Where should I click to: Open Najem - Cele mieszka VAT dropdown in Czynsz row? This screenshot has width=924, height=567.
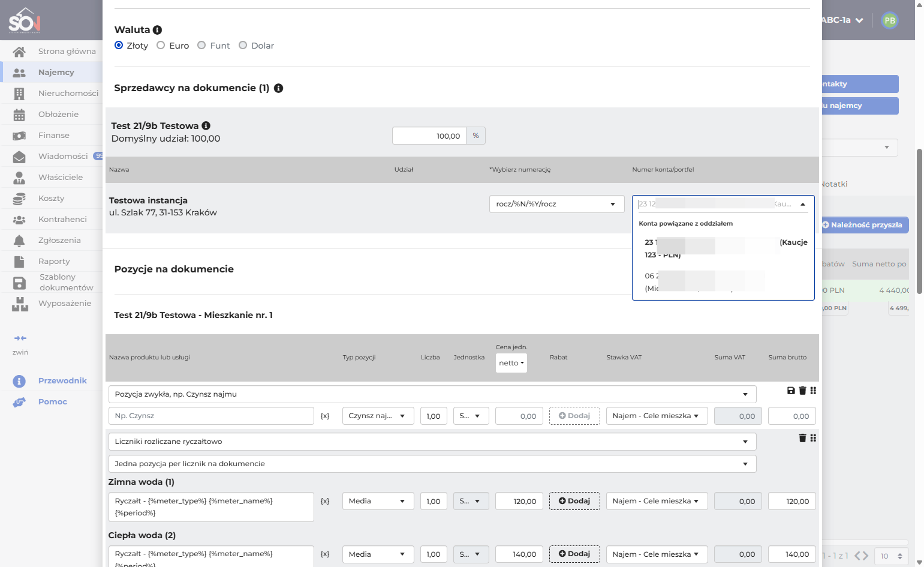tap(657, 416)
